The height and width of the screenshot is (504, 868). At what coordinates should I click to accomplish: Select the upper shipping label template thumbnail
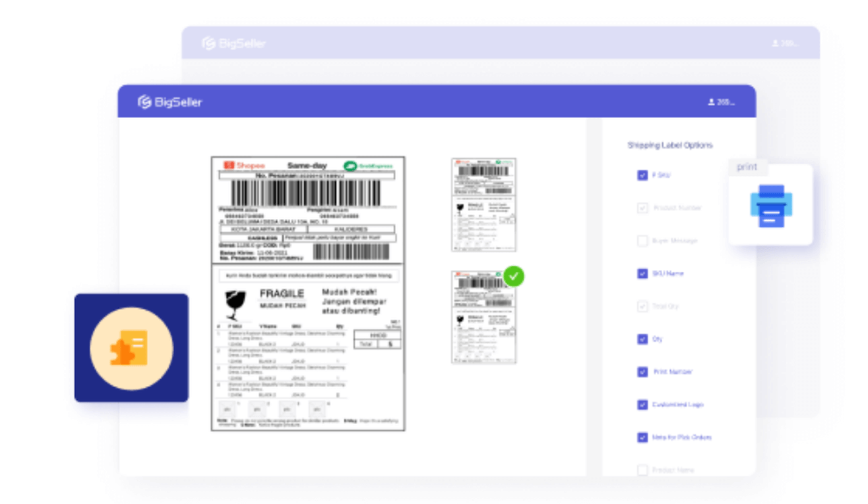[x=483, y=205]
